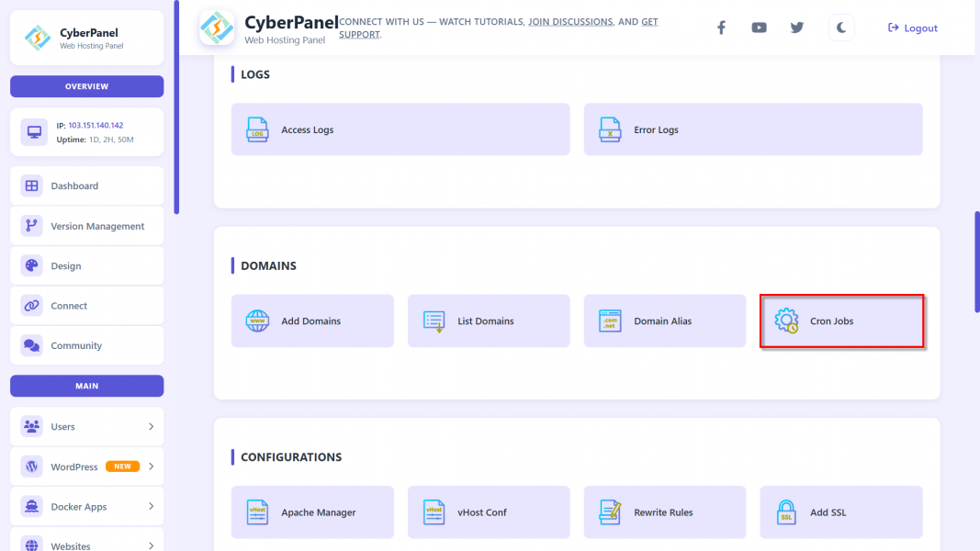Viewport: 980px width, 551px height.
Task: Open the Rewrite Rules card
Action: pos(665,512)
